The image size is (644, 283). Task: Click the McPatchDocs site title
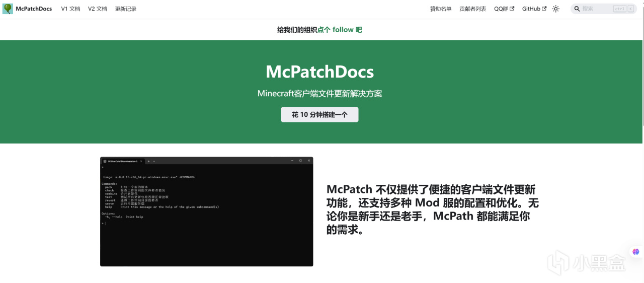(34, 9)
